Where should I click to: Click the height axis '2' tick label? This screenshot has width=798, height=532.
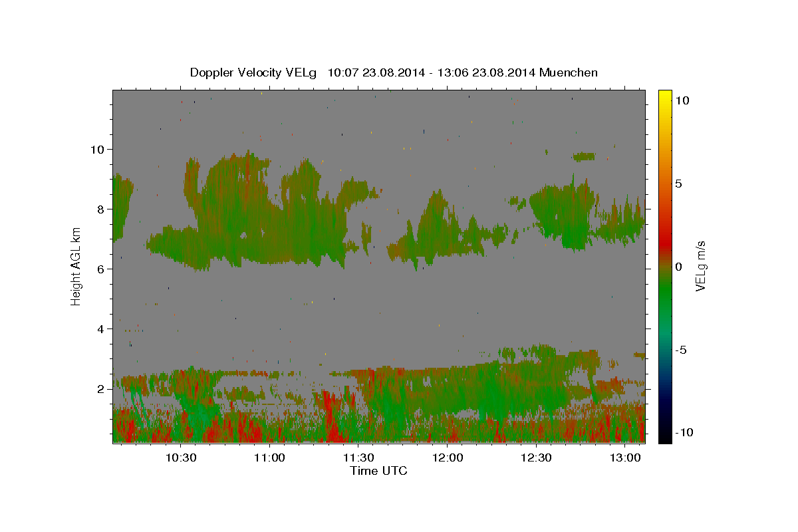click(x=101, y=388)
